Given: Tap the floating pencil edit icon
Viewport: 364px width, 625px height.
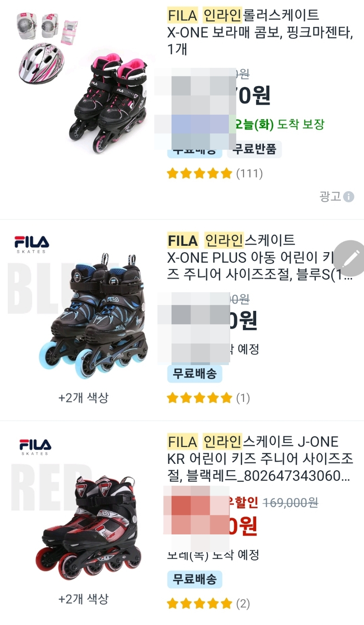Looking at the screenshot, I should point(350,258).
